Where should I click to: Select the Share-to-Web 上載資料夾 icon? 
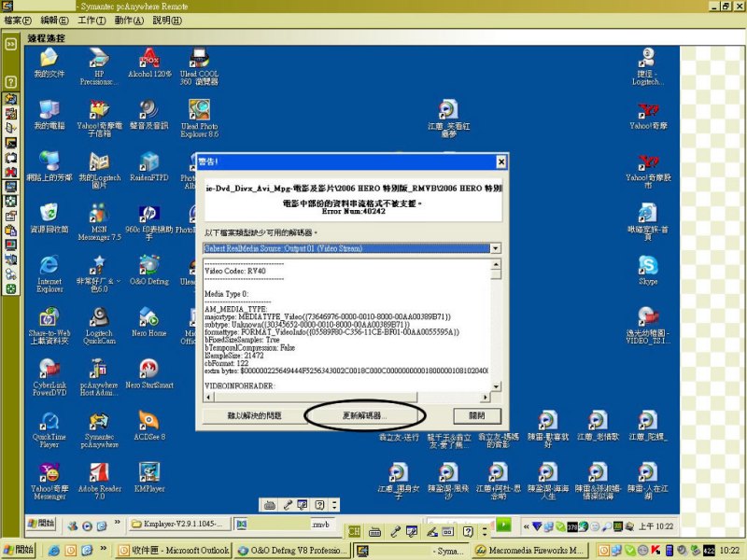pyautogui.click(x=49, y=326)
